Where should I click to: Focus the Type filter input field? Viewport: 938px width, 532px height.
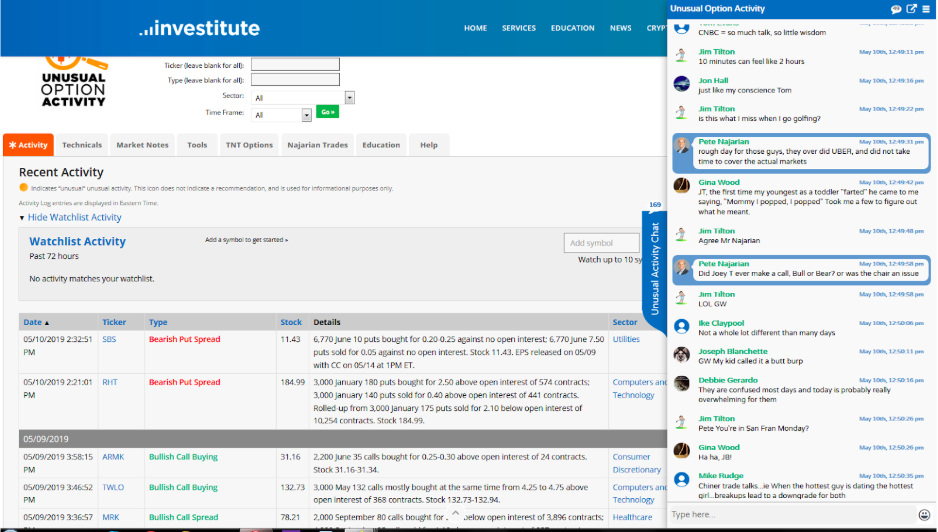(295, 80)
